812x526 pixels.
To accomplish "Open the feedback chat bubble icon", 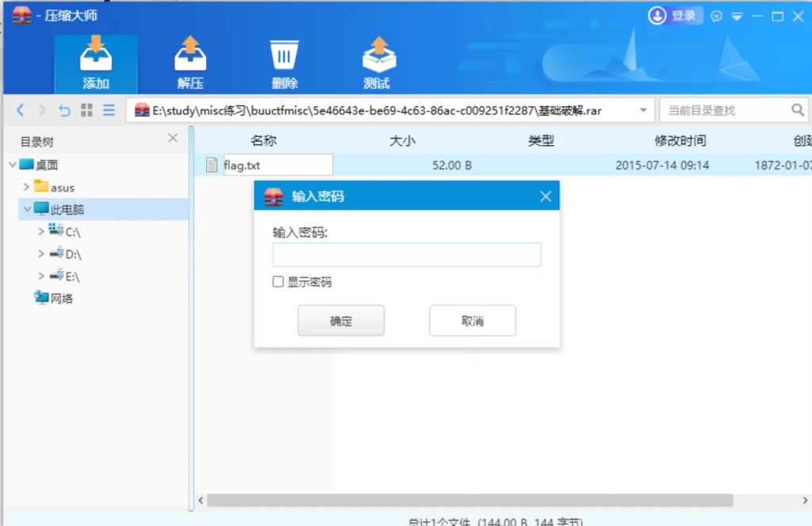I will (x=716, y=17).
